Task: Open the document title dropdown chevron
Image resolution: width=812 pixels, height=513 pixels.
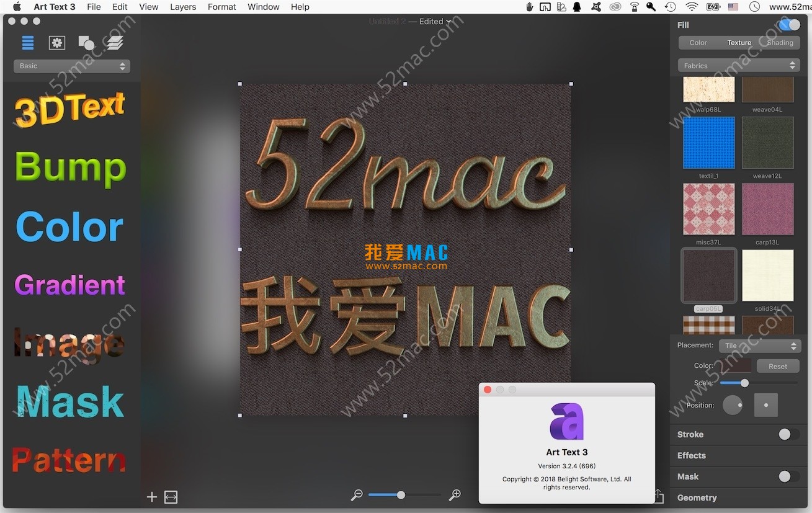Action: point(448,22)
